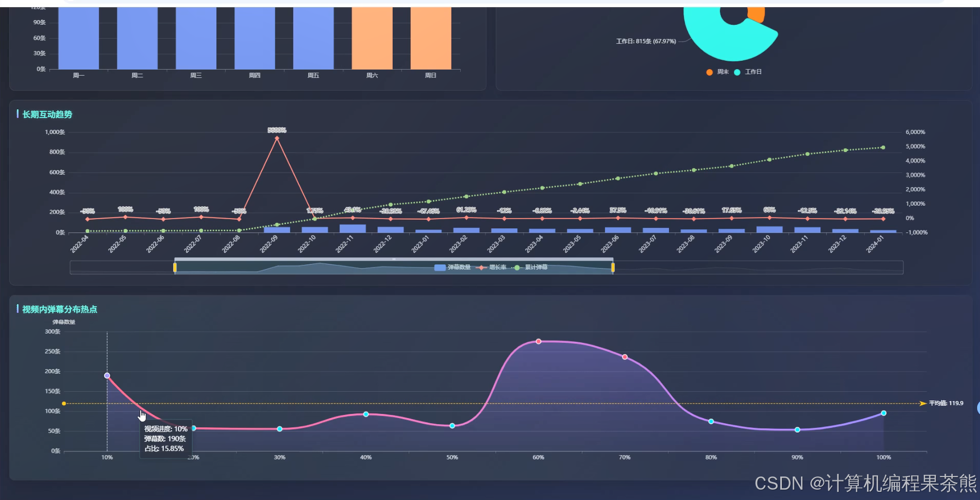980x500 pixels.
Task: Click the 100% progress data point
Action: pyautogui.click(x=883, y=413)
